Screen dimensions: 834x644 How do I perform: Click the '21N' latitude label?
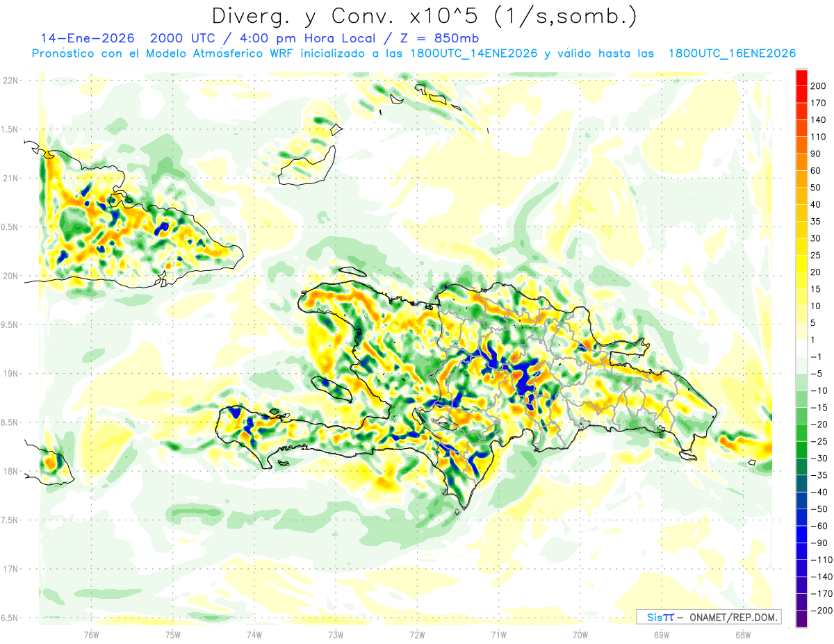coord(10,178)
